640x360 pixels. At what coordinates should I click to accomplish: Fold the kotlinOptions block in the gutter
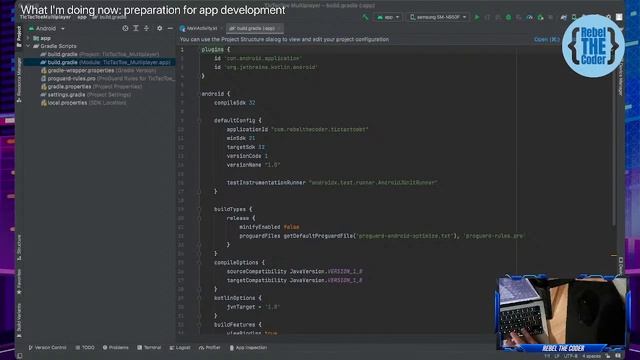pyautogui.click(x=199, y=298)
